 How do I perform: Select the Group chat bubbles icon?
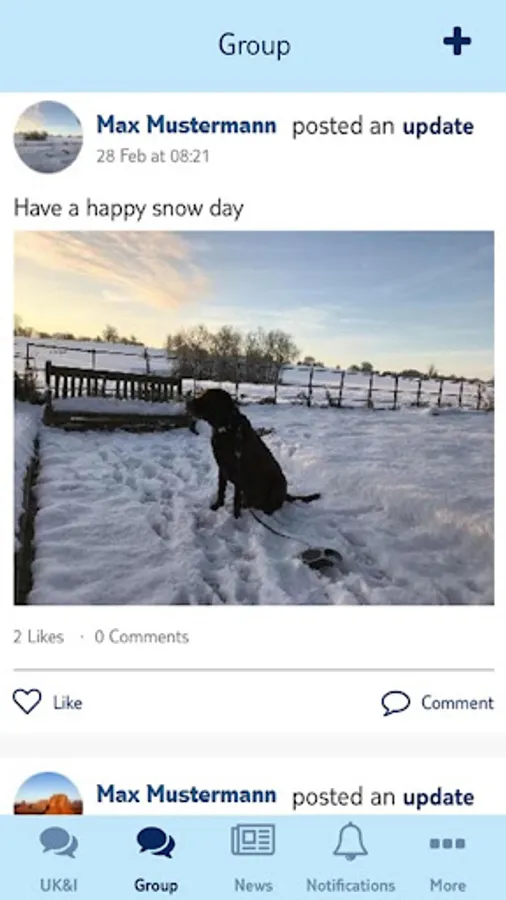tap(155, 842)
